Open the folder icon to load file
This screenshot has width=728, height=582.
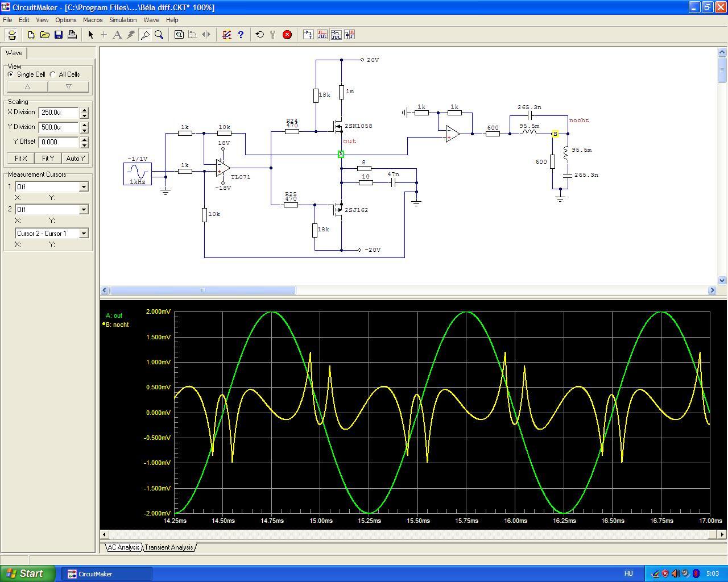(45, 35)
